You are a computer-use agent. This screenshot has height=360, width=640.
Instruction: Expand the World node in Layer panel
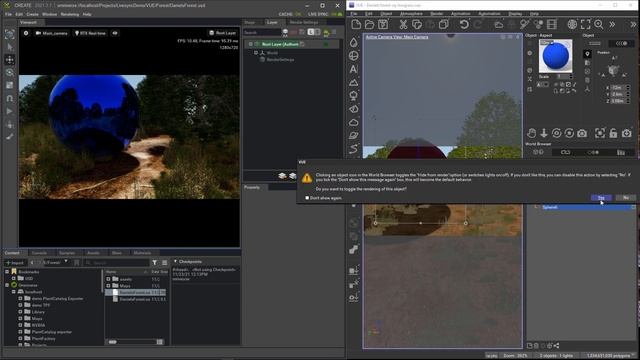coord(256,53)
